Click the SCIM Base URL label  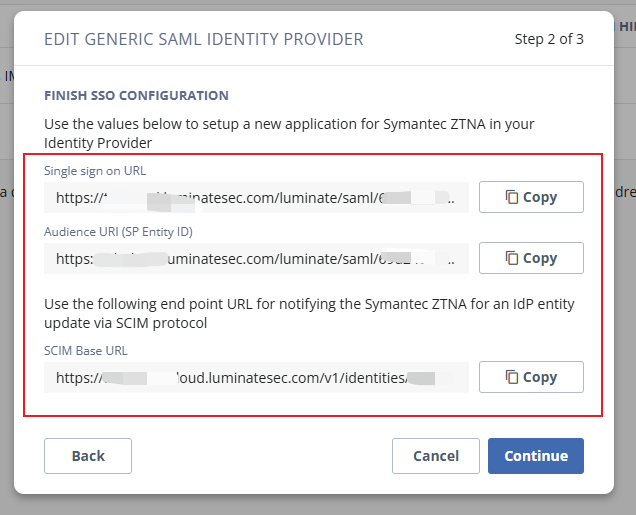[x=86, y=351]
